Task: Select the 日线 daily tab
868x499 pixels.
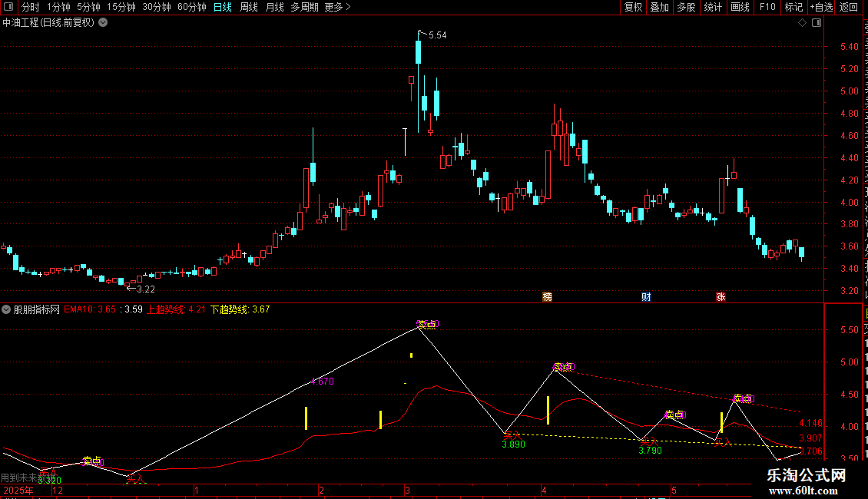Action: [x=223, y=7]
